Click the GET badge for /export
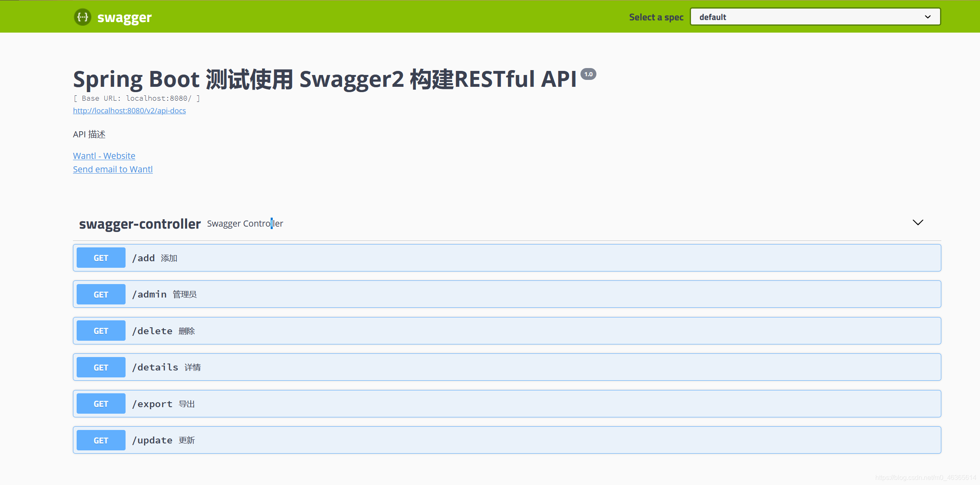 [101, 403]
